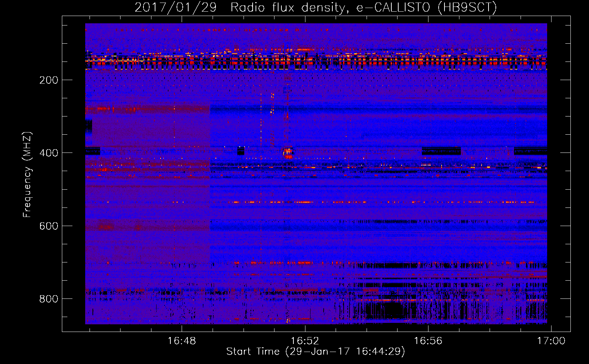The height and width of the screenshot is (364, 589).
Task: Click the 'Frequency (MHZ)' axis label
Action: coord(27,175)
